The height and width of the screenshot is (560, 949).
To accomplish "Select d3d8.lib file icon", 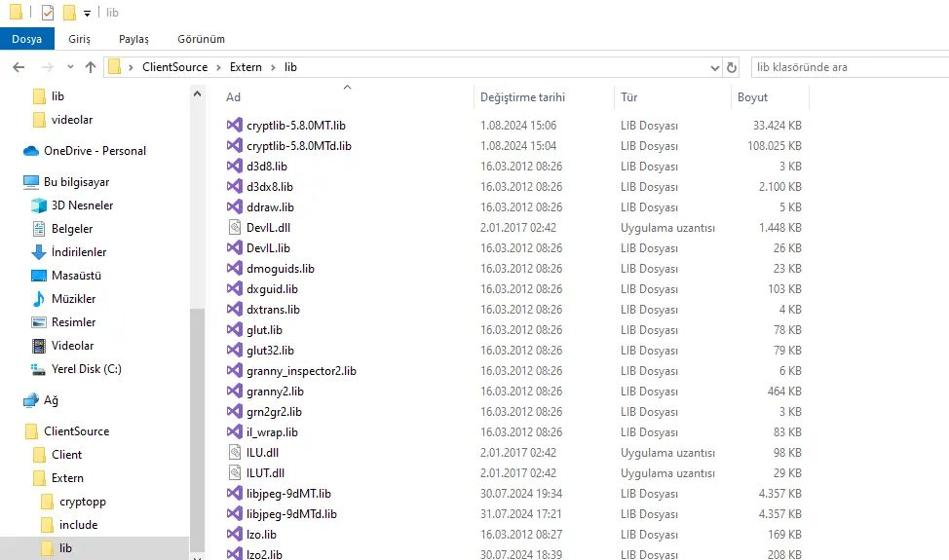I will (234, 167).
